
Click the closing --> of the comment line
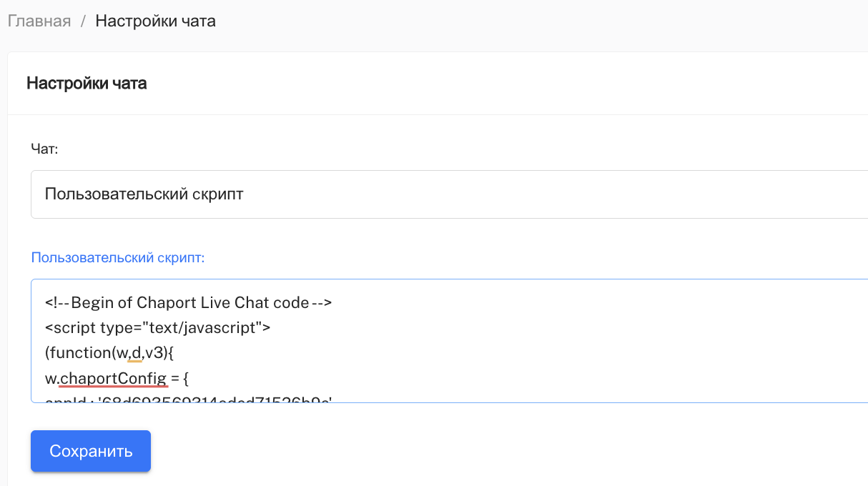(x=322, y=302)
